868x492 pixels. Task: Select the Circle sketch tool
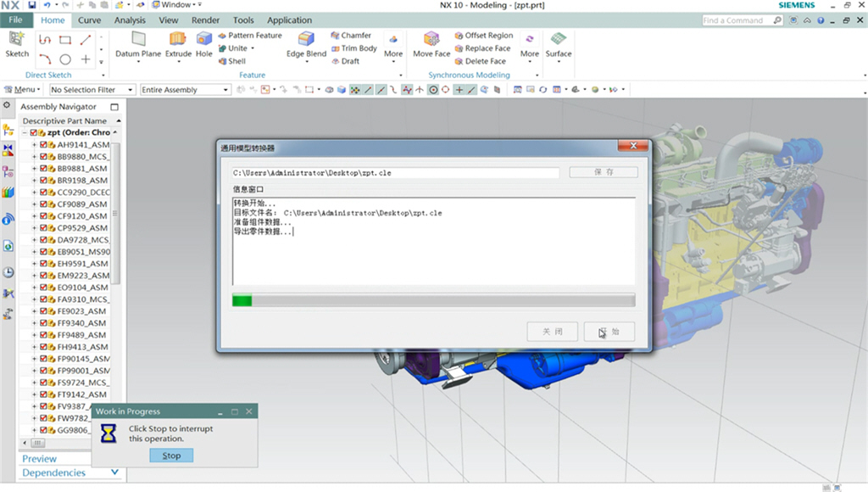click(65, 59)
